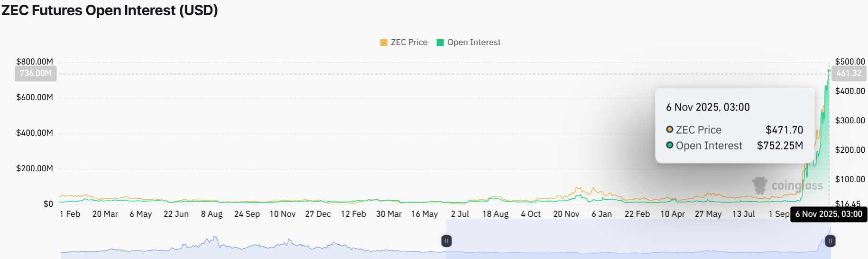Click the ZEC Futures Open Interest title
This screenshot has height=259, width=868.
(x=110, y=10)
